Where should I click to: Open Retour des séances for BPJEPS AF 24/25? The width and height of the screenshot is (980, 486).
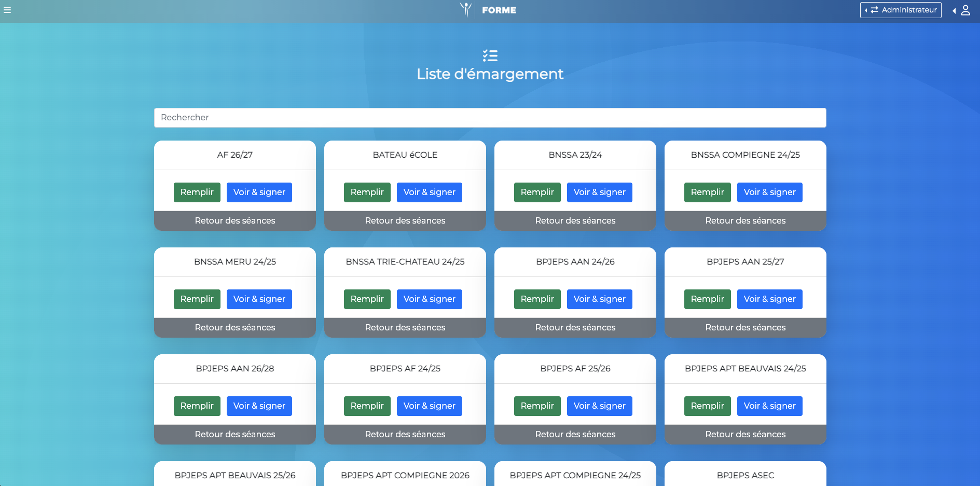pos(405,435)
